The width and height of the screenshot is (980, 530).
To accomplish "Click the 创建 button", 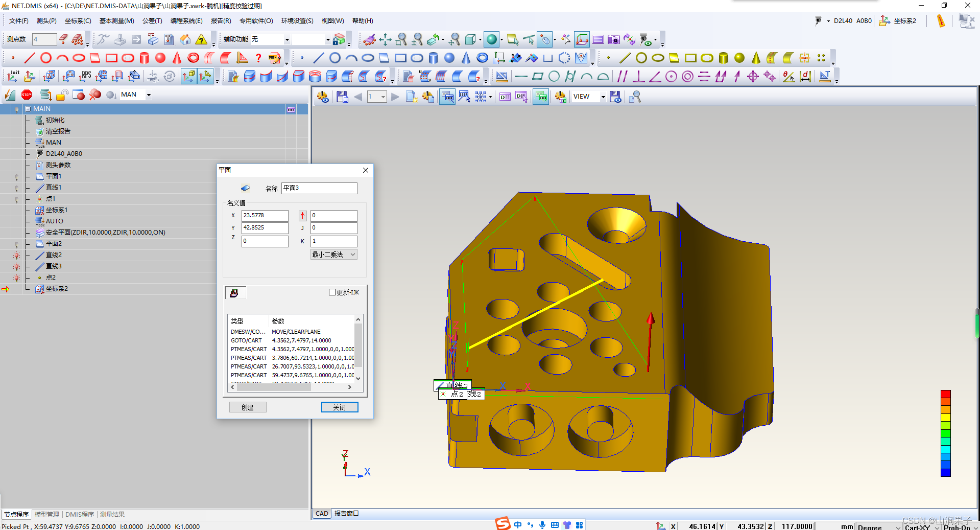I will pyautogui.click(x=248, y=407).
